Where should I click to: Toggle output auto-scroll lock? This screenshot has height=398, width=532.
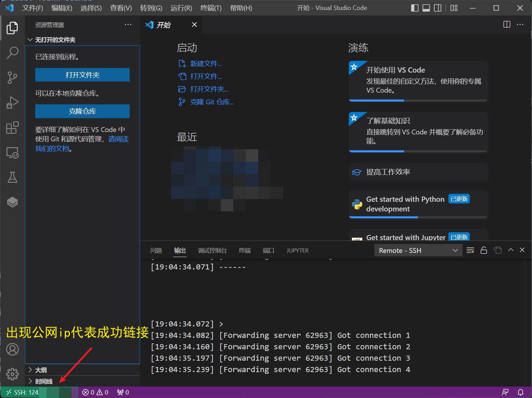(x=484, y=250)
